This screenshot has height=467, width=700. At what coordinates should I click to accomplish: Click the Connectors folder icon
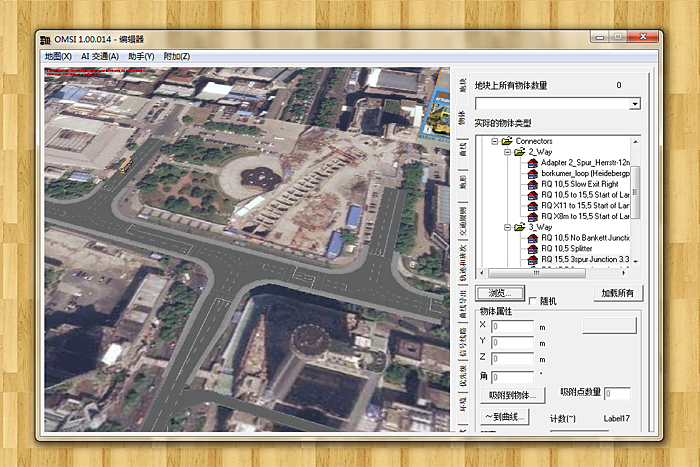507,141
